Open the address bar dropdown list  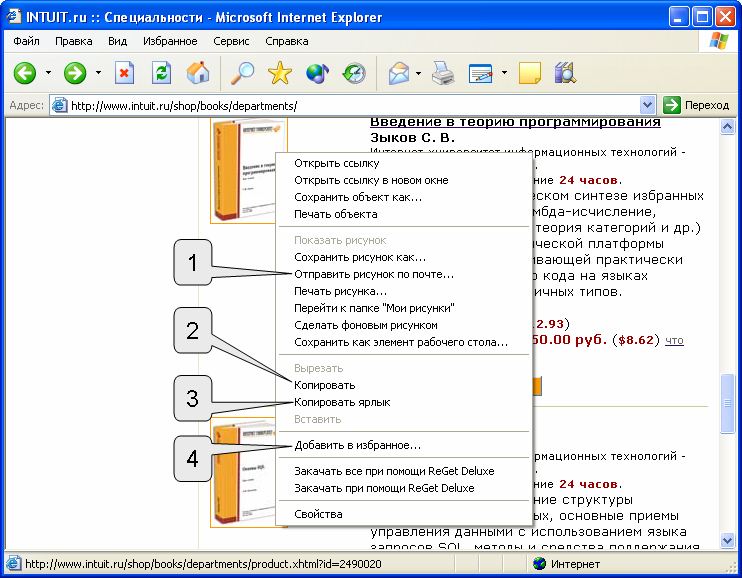pos(647,105)
